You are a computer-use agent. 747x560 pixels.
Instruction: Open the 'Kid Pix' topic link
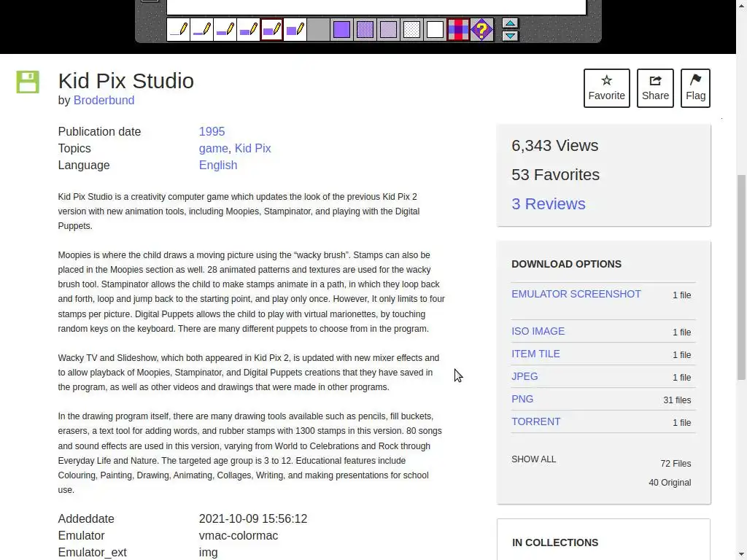pos(253,148)
